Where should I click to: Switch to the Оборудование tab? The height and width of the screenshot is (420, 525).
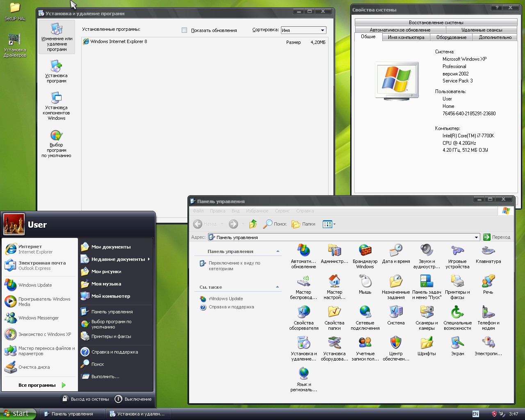[x=451, y=37]
